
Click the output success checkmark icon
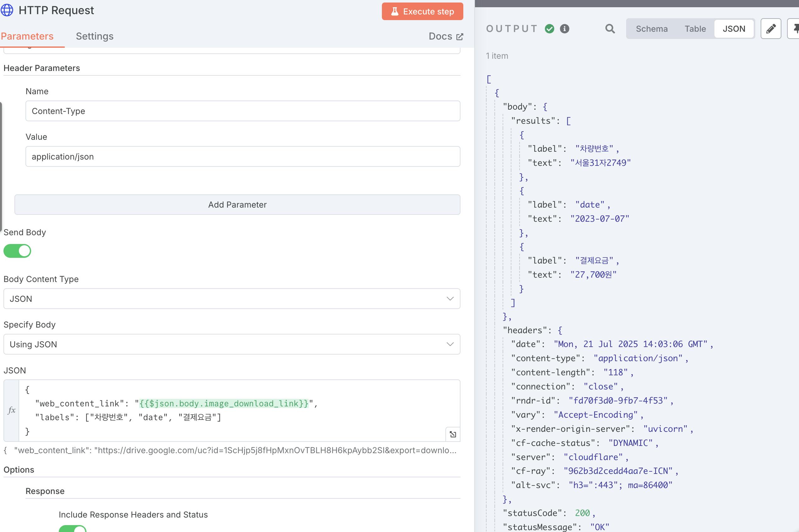549,29
